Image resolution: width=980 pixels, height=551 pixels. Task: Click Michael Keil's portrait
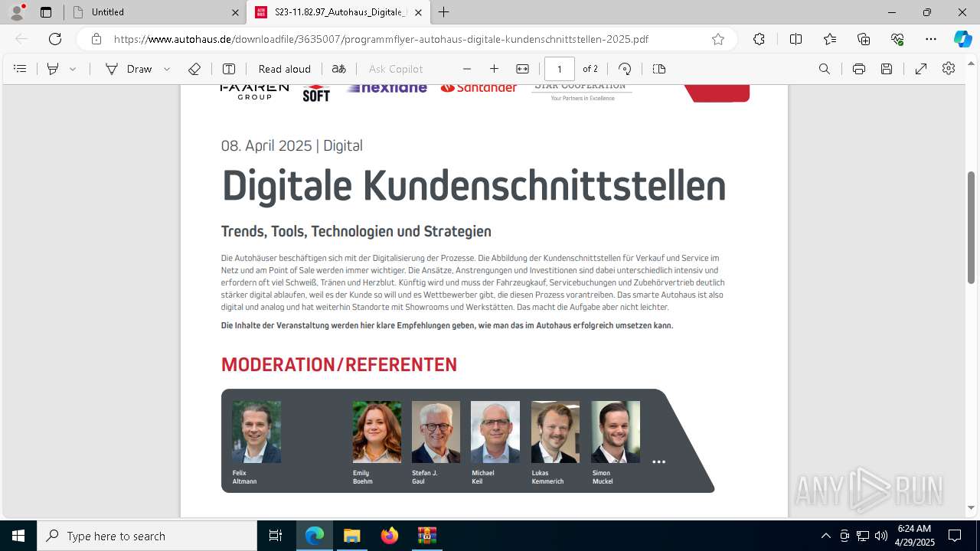pos(495,432)
